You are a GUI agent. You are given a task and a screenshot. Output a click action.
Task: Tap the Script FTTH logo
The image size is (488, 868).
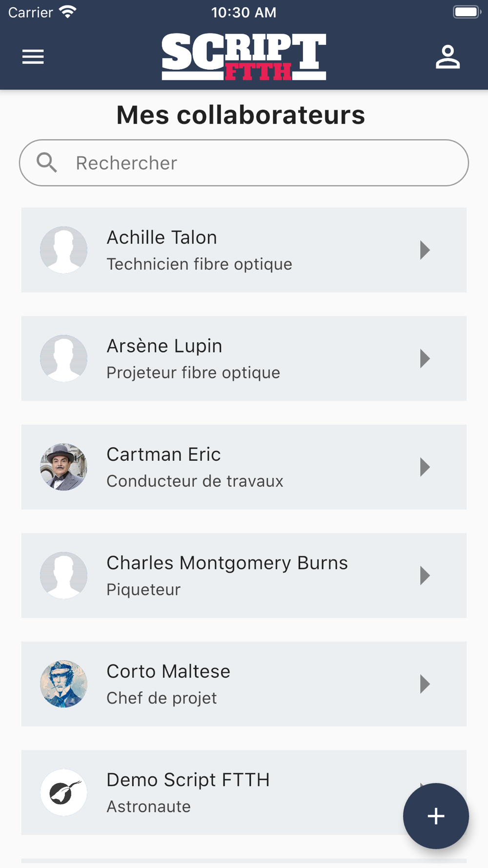244,57
